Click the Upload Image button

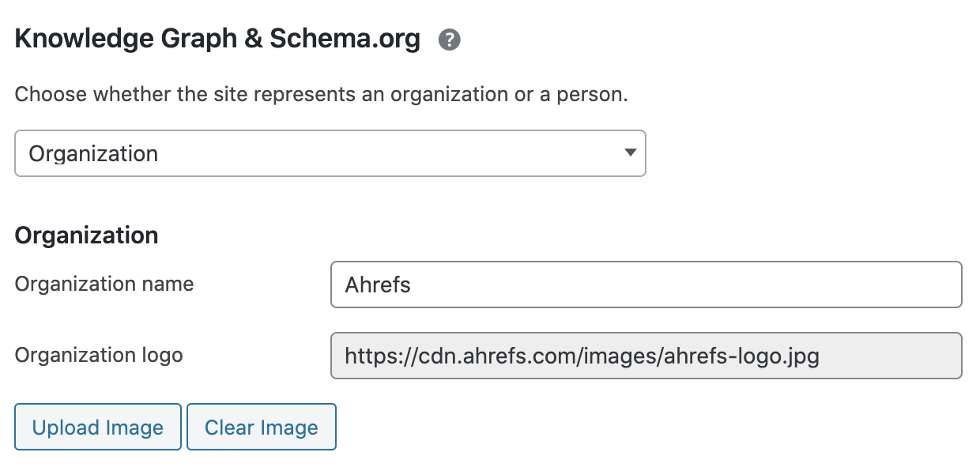click(x=98, y=428)
